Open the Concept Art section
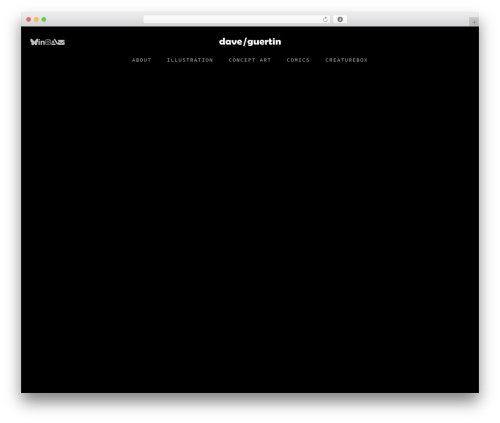Image resolution: width=500 pixels, height=423 pixels. point(250,60)
